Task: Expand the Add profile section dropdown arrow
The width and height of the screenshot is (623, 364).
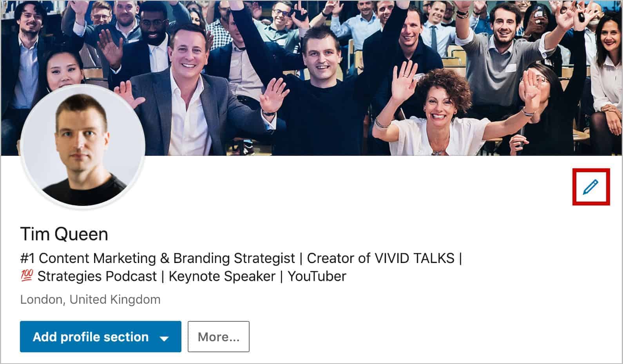Action: [164, 339]
